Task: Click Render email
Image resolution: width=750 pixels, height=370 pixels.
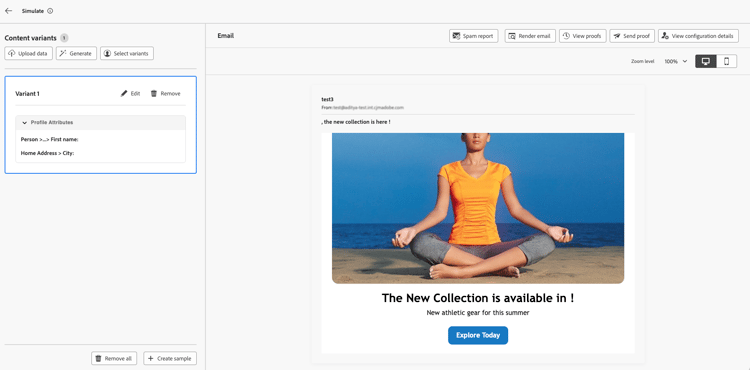Action: (530, 36)
